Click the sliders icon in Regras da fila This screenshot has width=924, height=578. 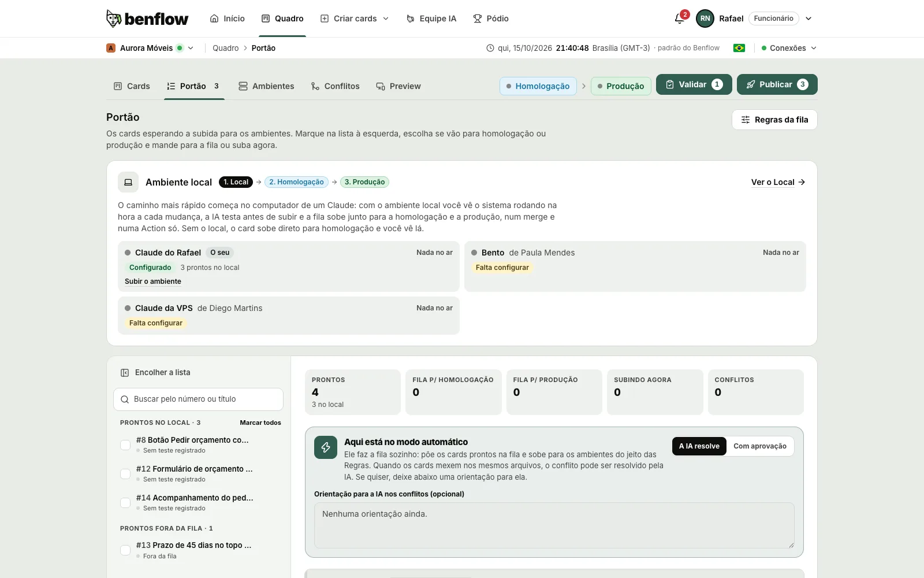(x=746, y=120)
